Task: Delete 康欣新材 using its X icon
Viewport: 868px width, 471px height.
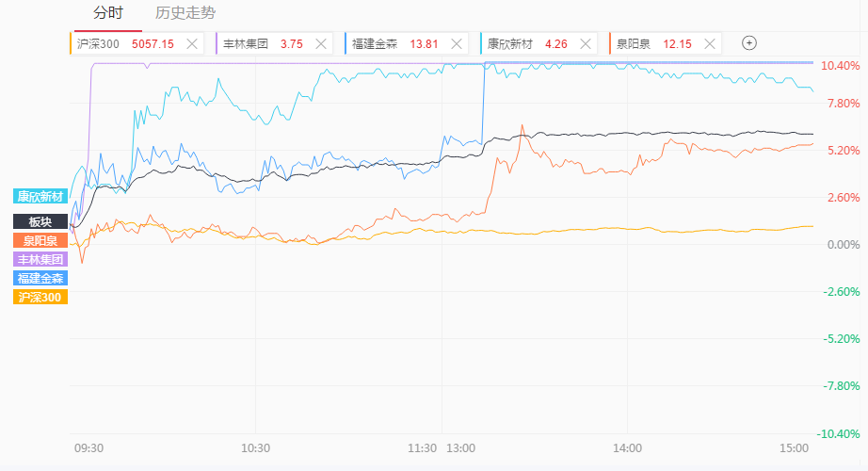Action: 587,43
